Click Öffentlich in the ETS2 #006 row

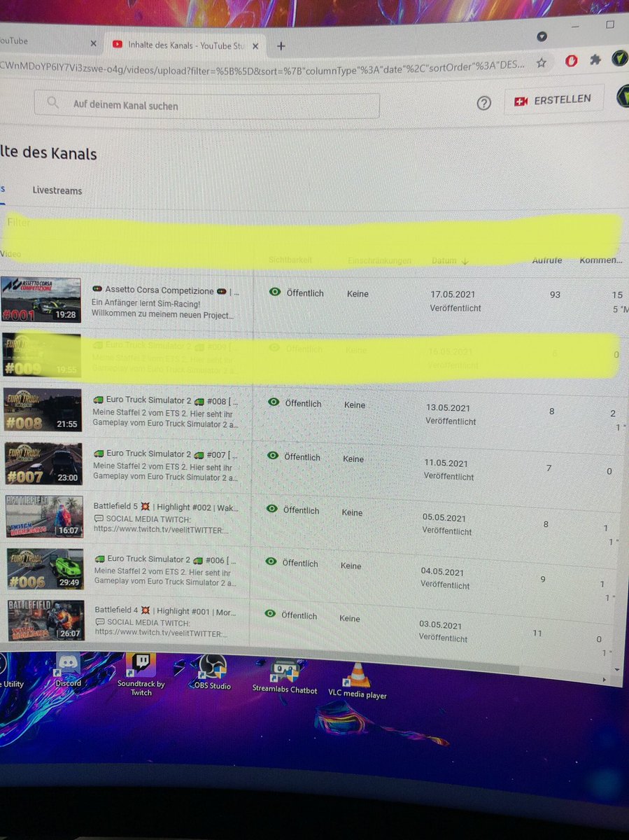299,563
